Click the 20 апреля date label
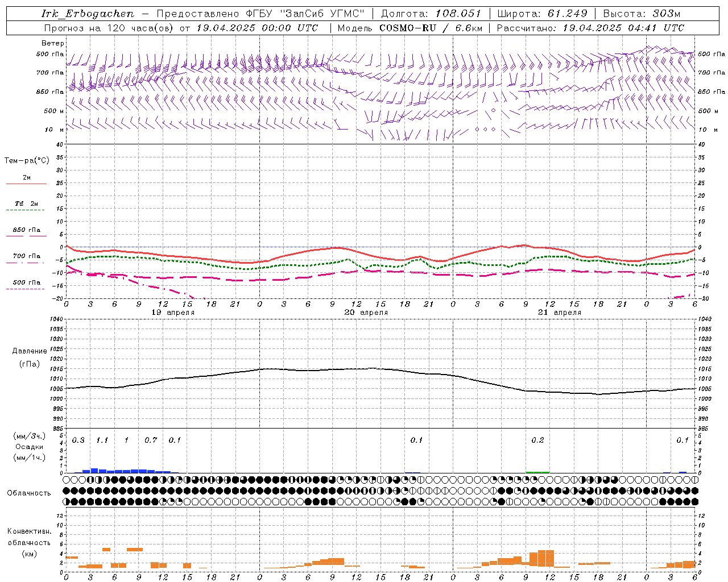The image size is (728, 582). [366, 313]
